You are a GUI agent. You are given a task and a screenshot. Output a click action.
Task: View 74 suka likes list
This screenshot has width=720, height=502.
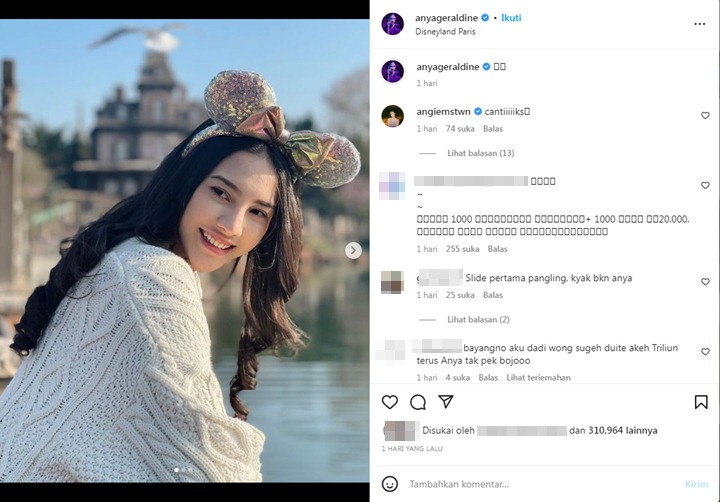point(460,129)
